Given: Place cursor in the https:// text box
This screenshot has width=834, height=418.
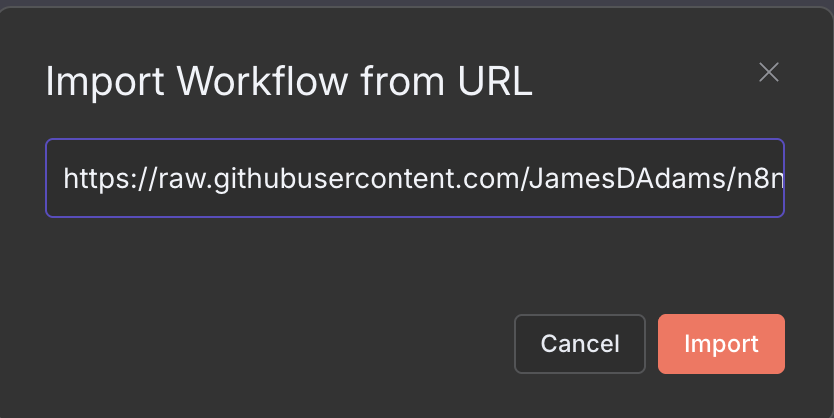Looking at the screenshot, I should [x=415, y=178].
